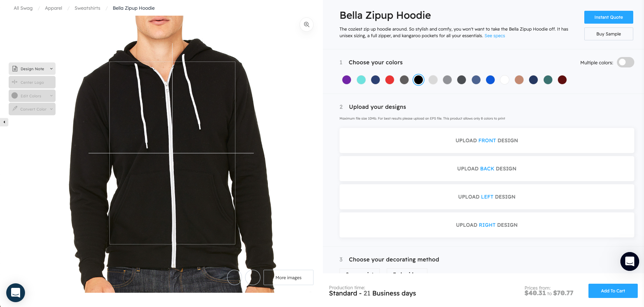Select the purple color swatch
Screen dimensions: 644x307
coord(346,80)
